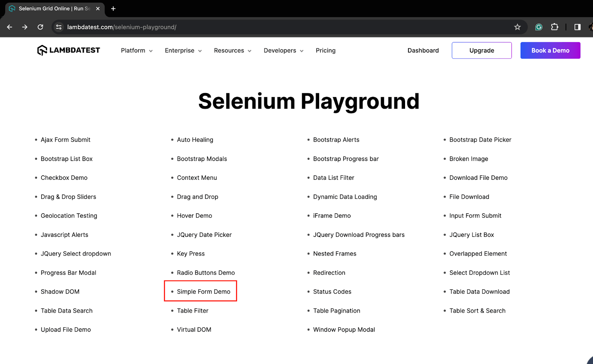The width and height of the screenshot is (593, 364).
Task: Open Checkbox Demo link
Action: pyautogui.click(x=64, y=178)
